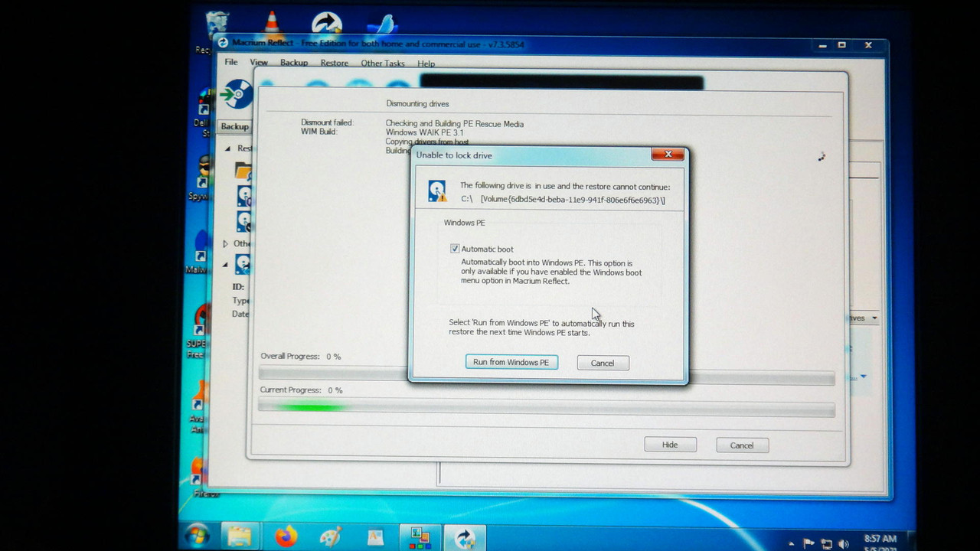The height and width of the screenshot is (551, 980).
Task: Click the network tray icon
Action: [827, 544]
